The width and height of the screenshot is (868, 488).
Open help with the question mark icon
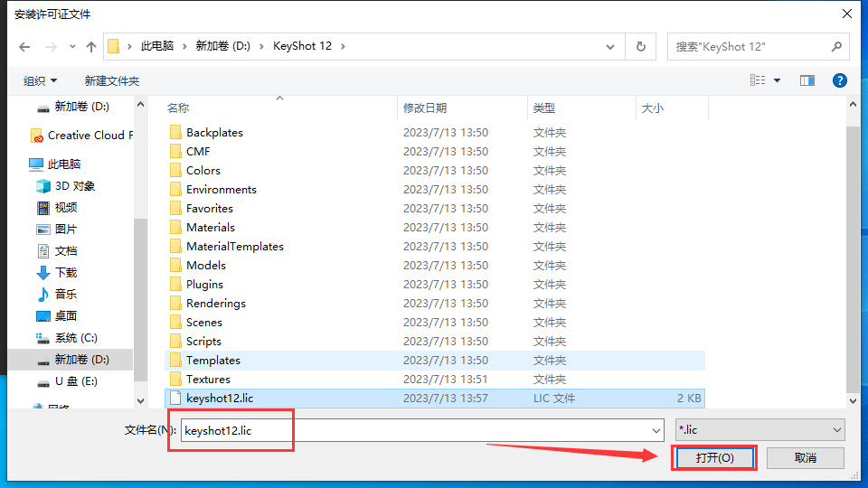coord(840,80)
